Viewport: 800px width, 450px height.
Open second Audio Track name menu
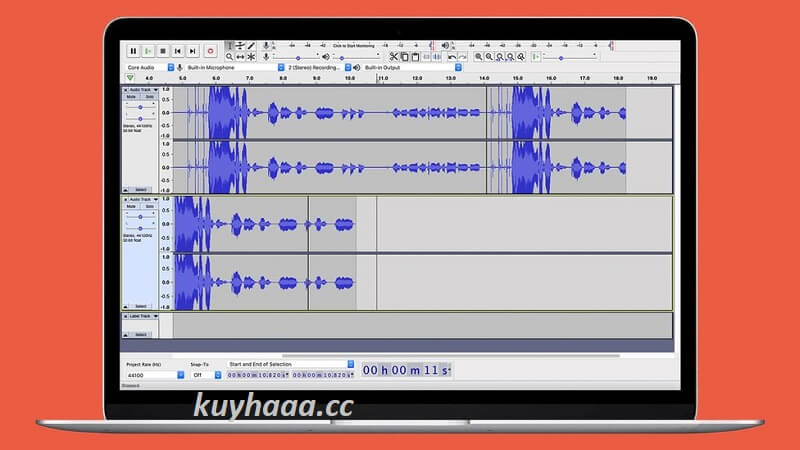[x=143, y=199]
